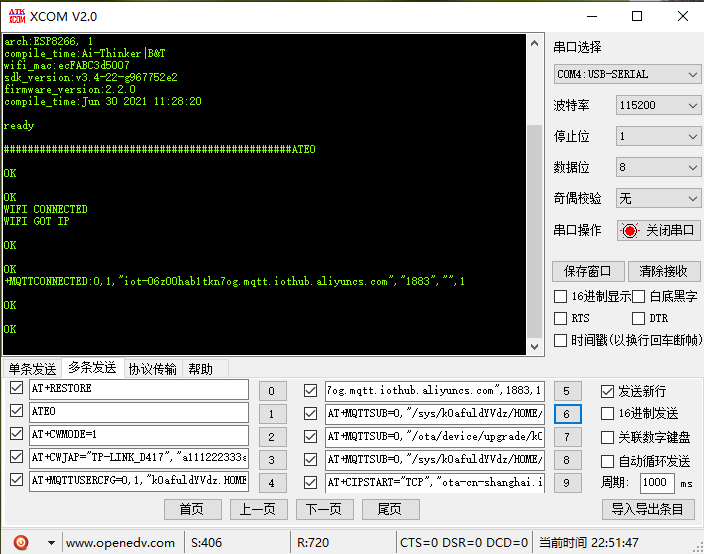The height and width of the screenshot is (554, 704).
Task: Send command with button 8
Action: point(568,460)
